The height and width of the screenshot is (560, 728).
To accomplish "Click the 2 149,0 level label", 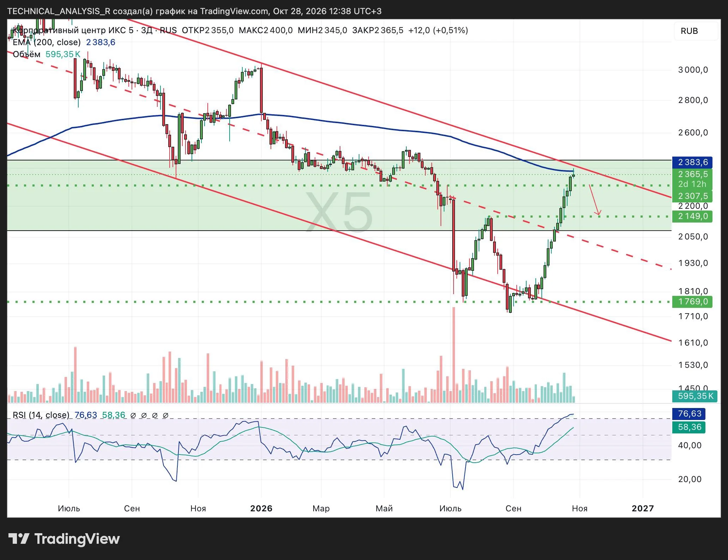I will [692, 216].
